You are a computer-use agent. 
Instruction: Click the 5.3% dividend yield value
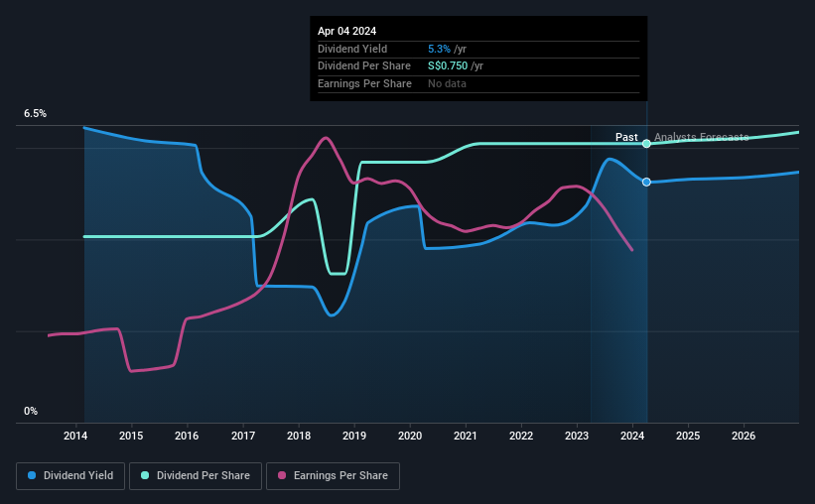coord(439,49)
